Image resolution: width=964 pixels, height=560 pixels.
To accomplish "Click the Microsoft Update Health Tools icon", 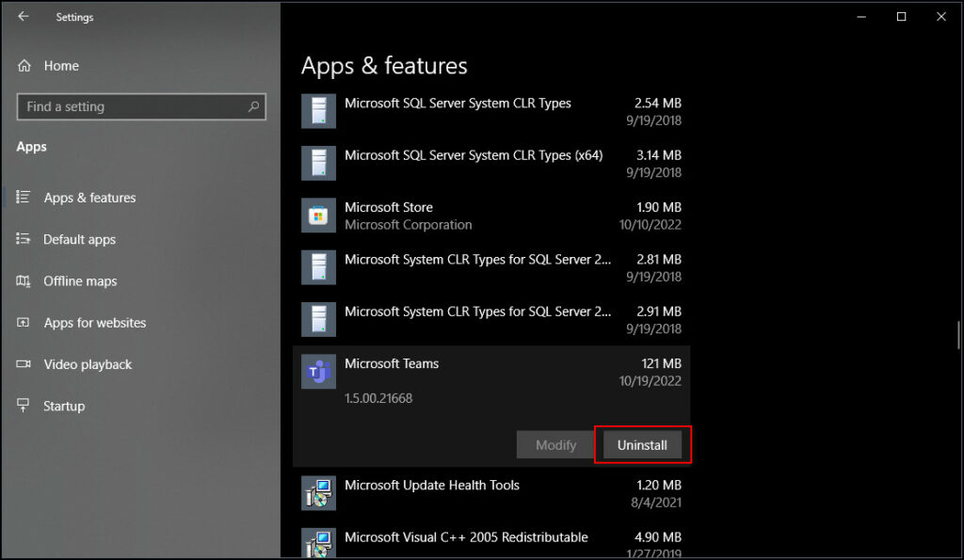I will tap(318, 493).
